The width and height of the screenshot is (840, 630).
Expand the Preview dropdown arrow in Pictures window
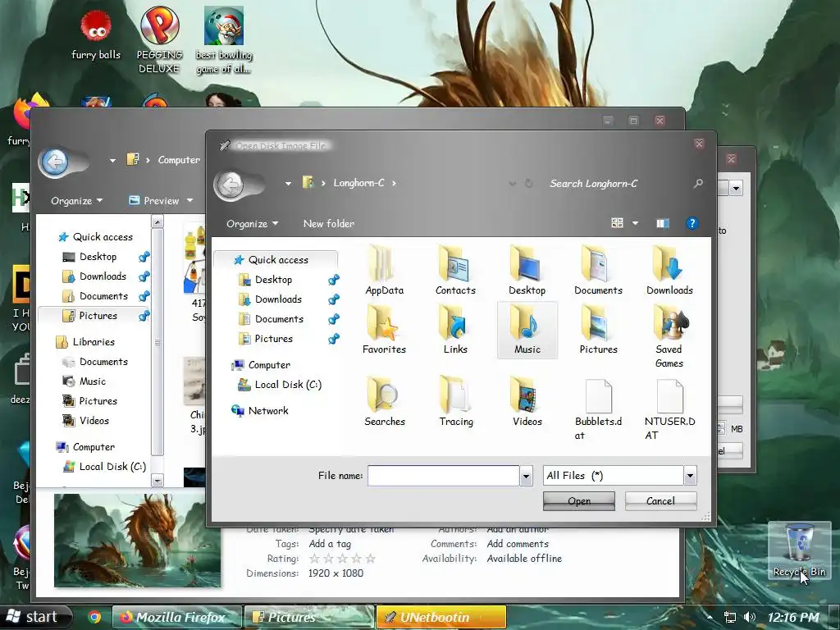coord(189,200)
